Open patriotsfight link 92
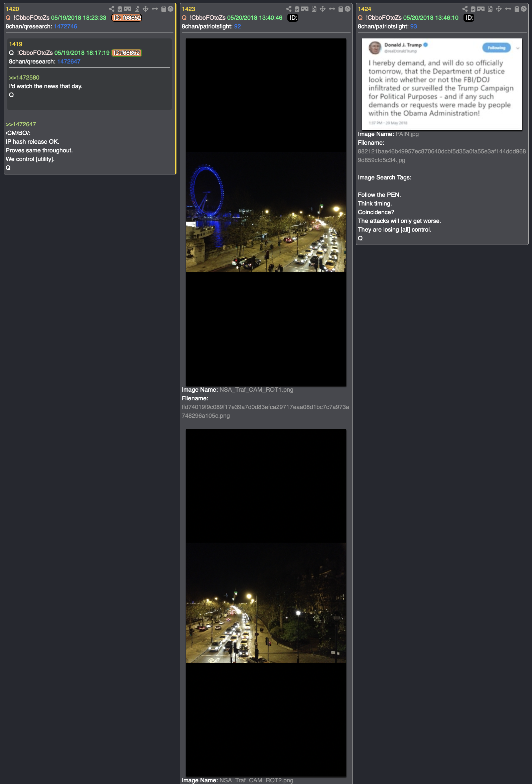 238,26
